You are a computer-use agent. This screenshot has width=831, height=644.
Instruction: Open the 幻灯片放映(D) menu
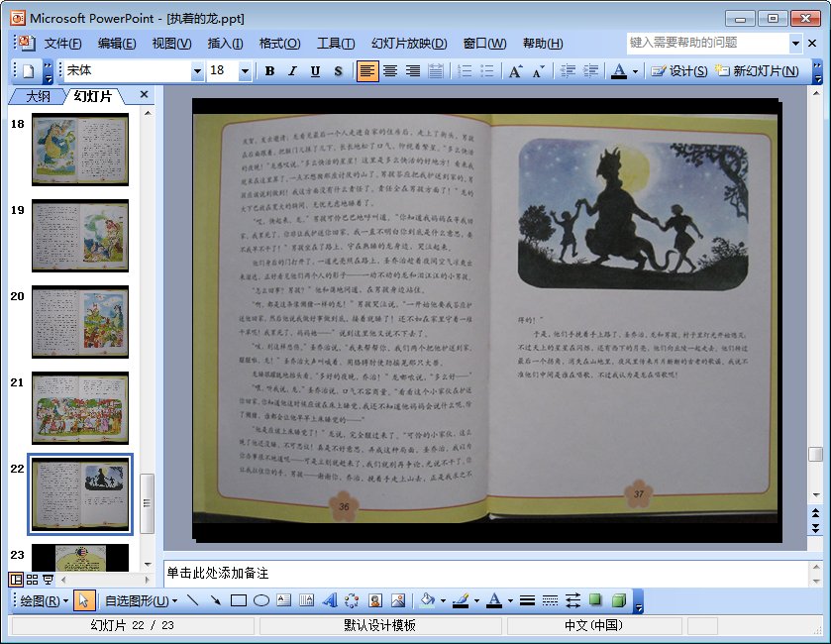pyautogui.click(x=409, y=44)
